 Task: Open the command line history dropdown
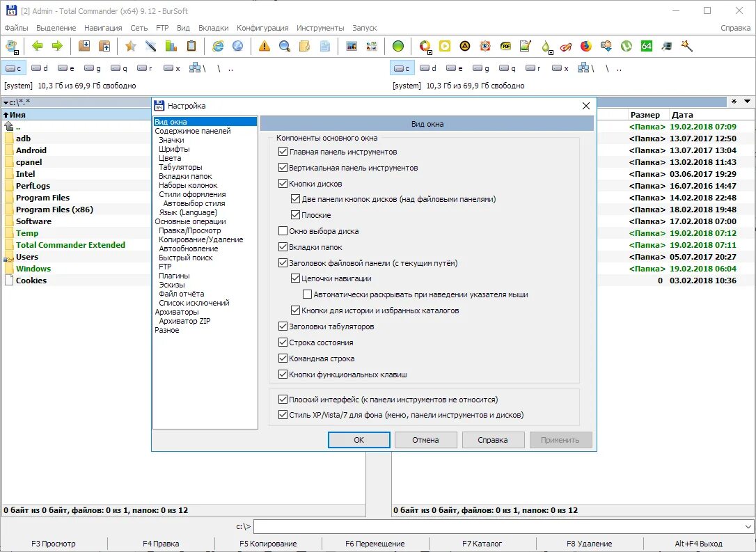pos(748,526)
